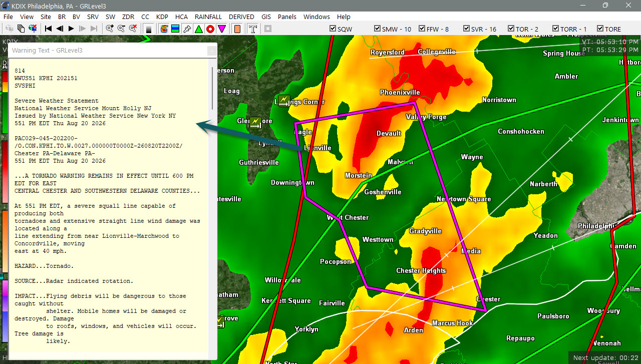Open the Help menu

[x=344, y=17]
